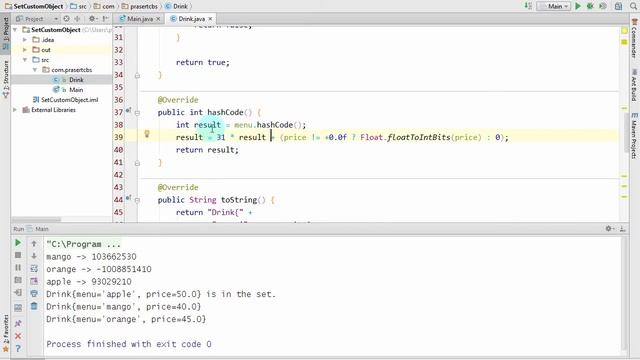Open the Main run configuration dropdown
Image resolution: width=640 pixels, height=360 pixels.
pos(554,6)
